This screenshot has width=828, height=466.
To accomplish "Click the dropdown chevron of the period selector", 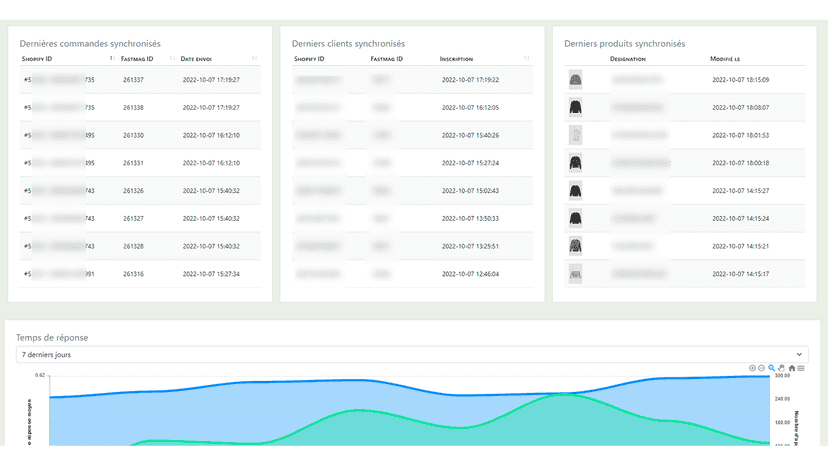I will pos(799,355).
